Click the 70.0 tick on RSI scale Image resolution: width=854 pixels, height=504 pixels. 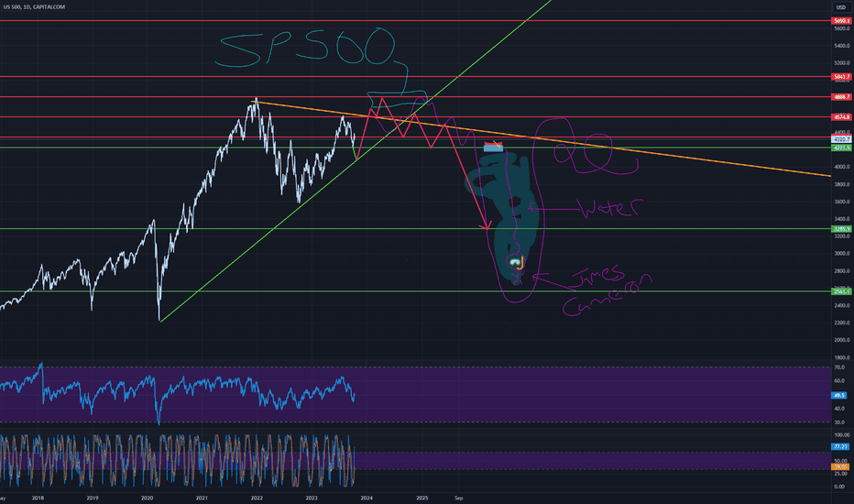point(839,367)
